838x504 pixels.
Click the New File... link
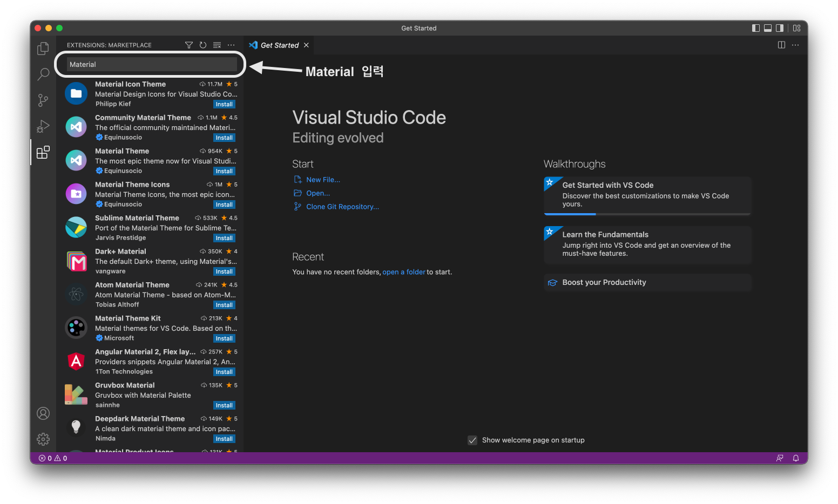323,180
